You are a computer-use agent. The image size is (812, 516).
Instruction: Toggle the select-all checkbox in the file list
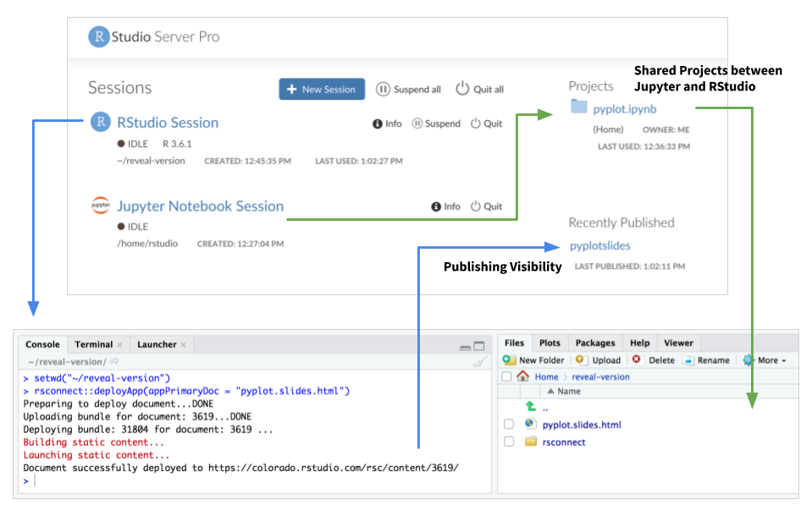pos(505,376)
